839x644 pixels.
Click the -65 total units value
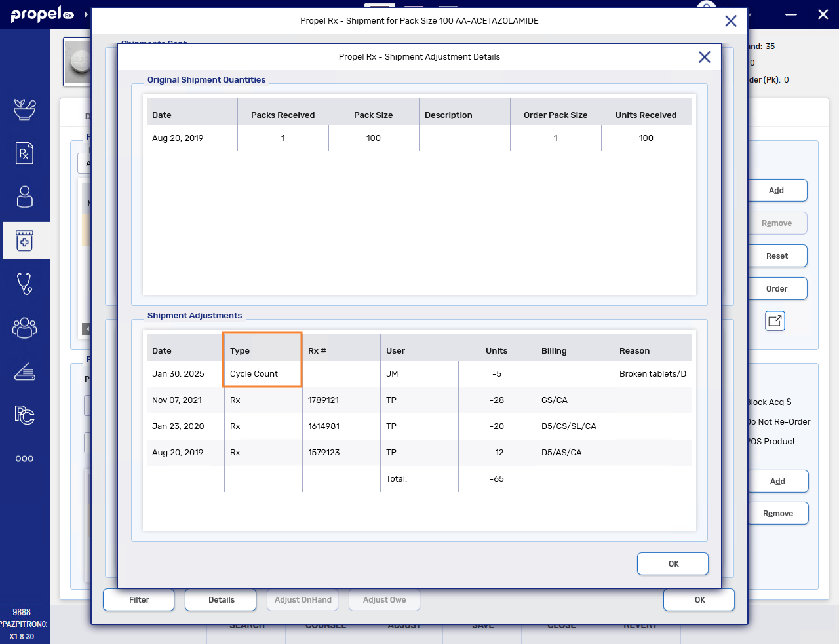coord(497,478)
